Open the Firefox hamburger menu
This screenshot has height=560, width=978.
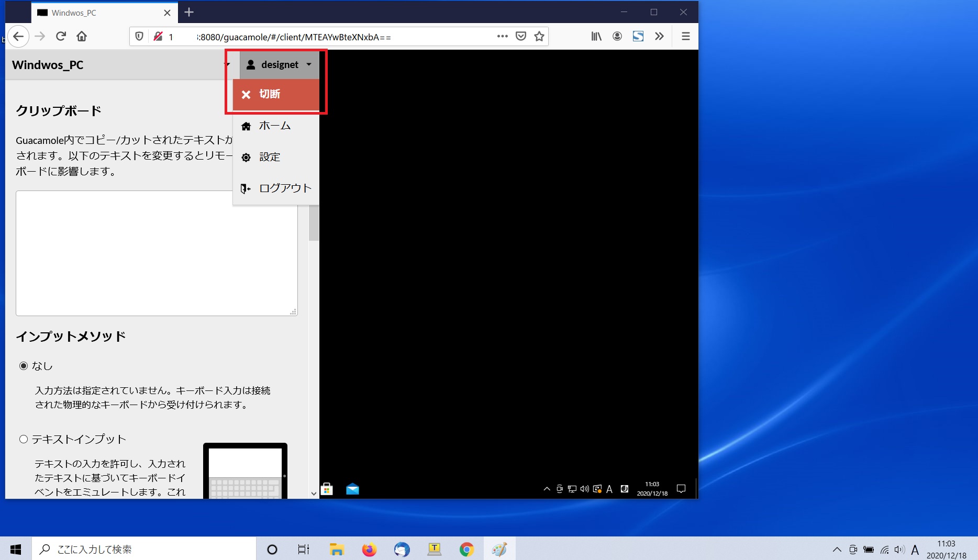coord(685,36)
